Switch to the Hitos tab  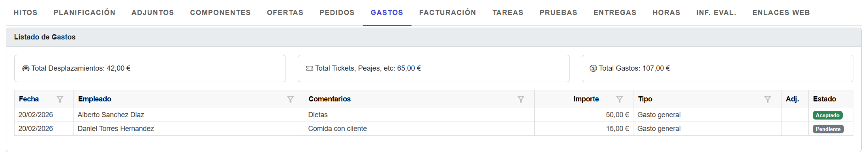(26, 13)
